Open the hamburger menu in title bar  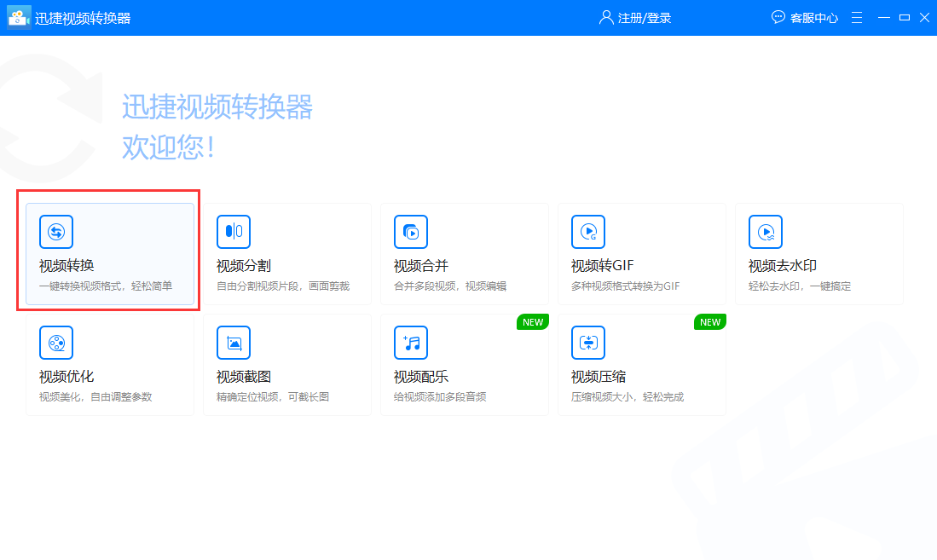(857, 17)
